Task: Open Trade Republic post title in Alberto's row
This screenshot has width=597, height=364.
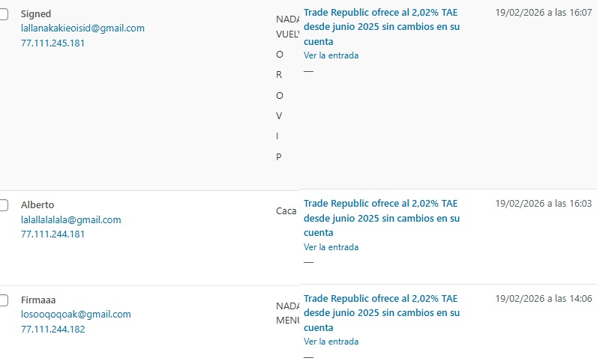Action: (381, 218)
